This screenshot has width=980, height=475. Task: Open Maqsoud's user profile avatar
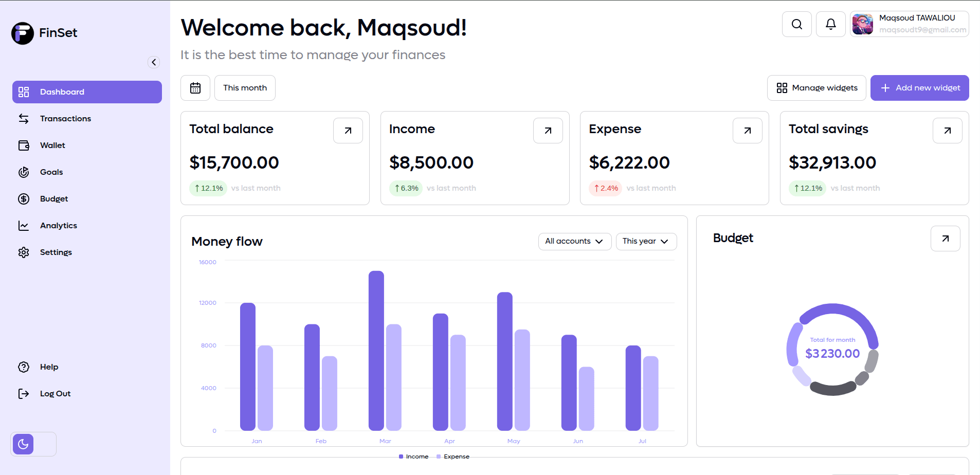(x=862, y=24)
